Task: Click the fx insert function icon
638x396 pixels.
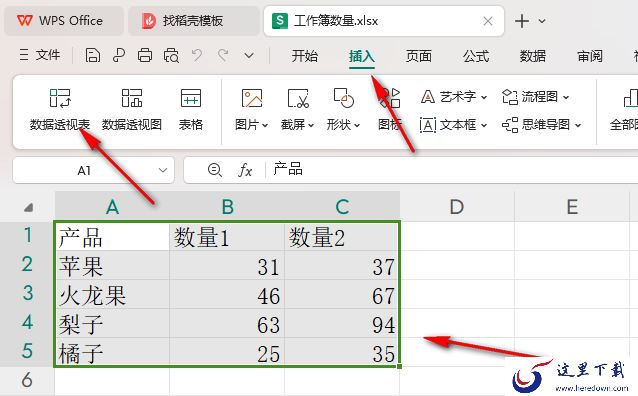Action: (245, 170)
